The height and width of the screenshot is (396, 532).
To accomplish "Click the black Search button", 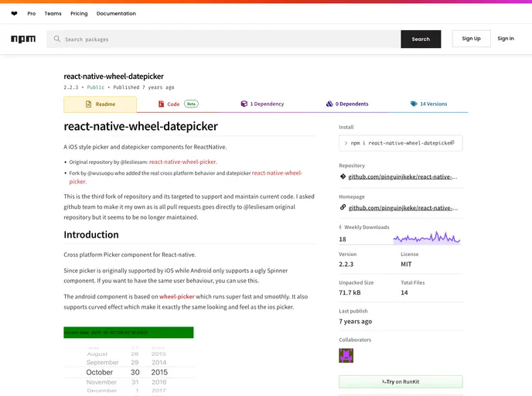I will (421, 39).
